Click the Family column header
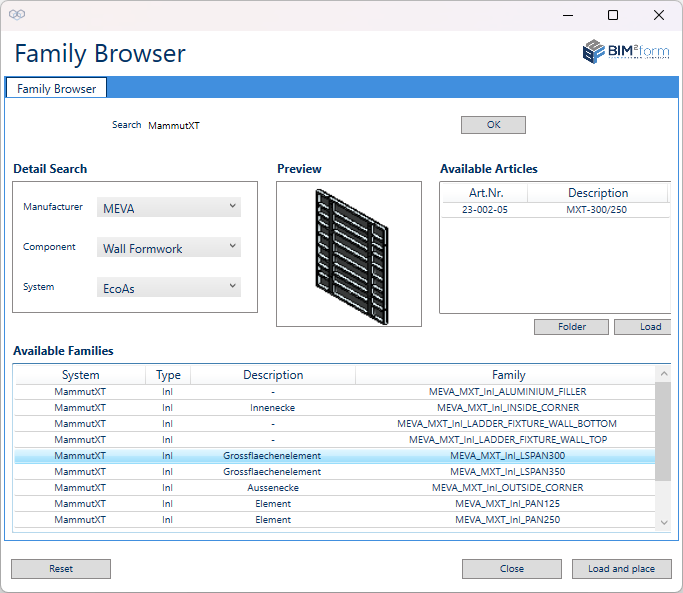Viewport: 683px width, 593px height. coord(508,375)
